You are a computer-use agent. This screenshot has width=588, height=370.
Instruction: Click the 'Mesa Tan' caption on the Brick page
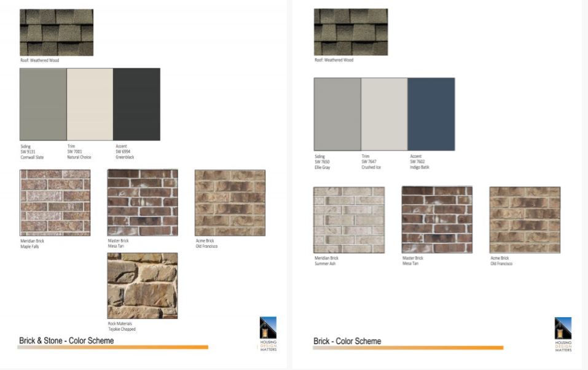click(410, 264)
